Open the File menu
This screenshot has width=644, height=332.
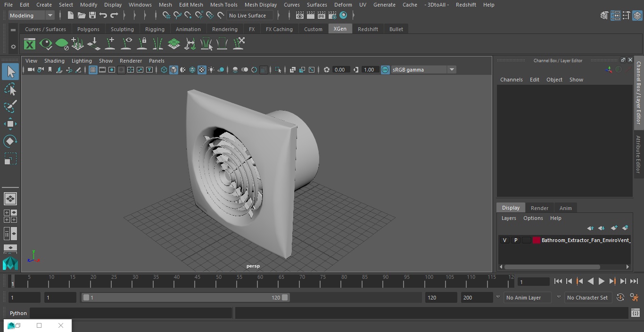point(8,5)
